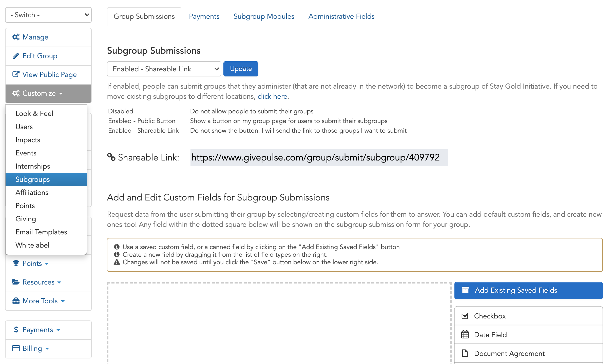Click the credit card icon beside Billing

tap(16, 348)
